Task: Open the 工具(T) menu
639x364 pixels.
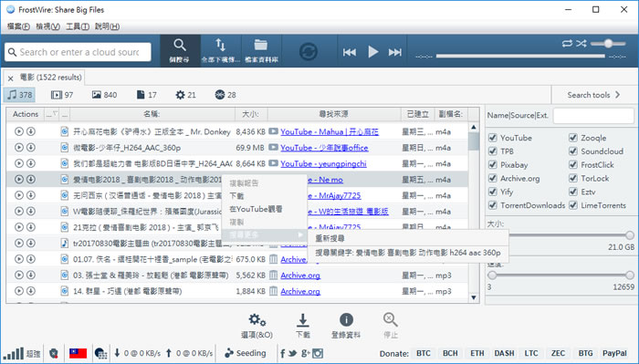Action: pos(78,26)
